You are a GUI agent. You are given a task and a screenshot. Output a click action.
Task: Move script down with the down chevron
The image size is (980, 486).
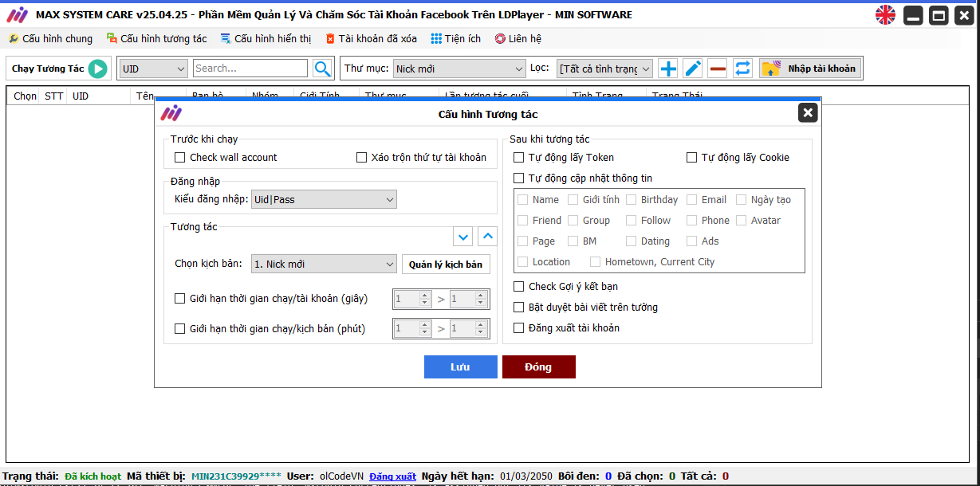point(462,237)
